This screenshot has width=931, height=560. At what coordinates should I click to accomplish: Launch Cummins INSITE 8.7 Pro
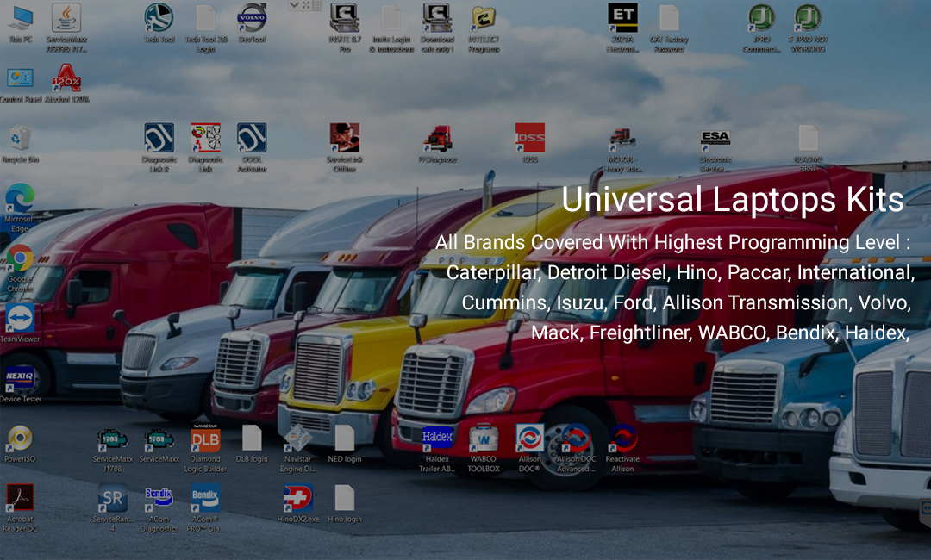344,27
